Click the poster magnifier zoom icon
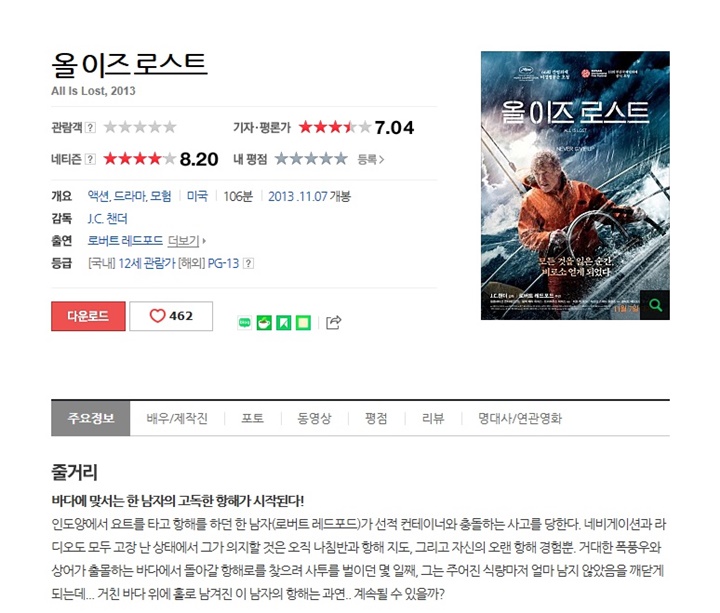Image resolution: width=720 pixels, height=613 pixels. point(655,305)
